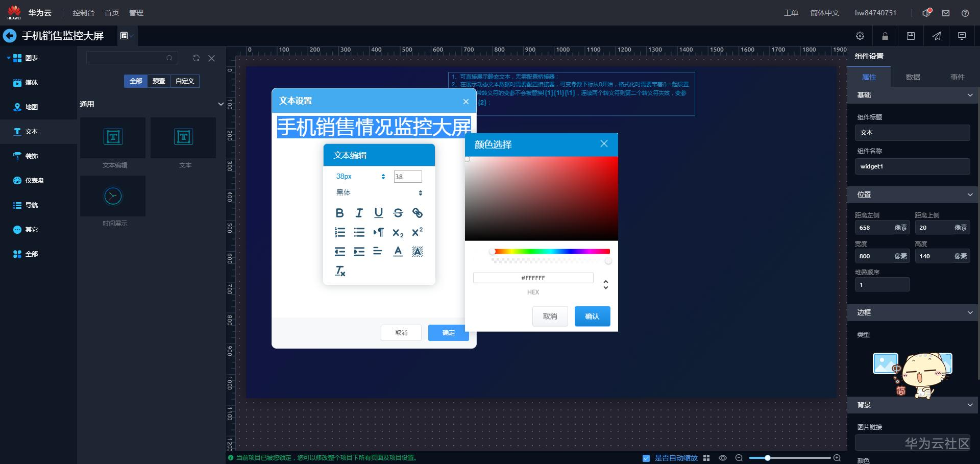Switch to the 事件 tab
The height and width of the screenshot is (464, 980).
click(957, 77)
